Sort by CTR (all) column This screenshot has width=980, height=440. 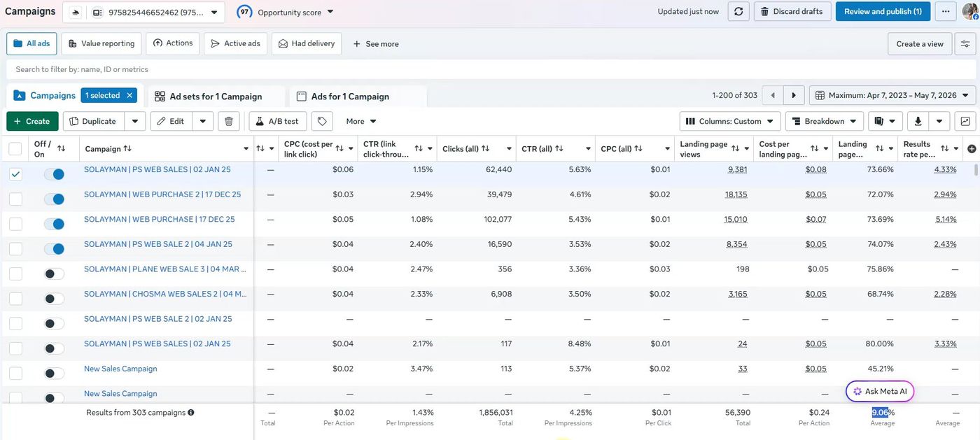click(x=559, y=148)
